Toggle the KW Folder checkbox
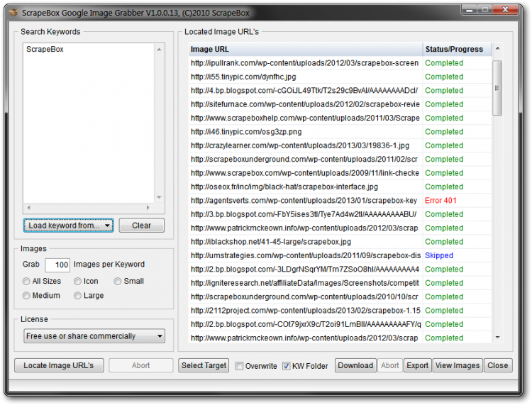The width and height of the screenshot is (532, 405). tap(287, 366)
